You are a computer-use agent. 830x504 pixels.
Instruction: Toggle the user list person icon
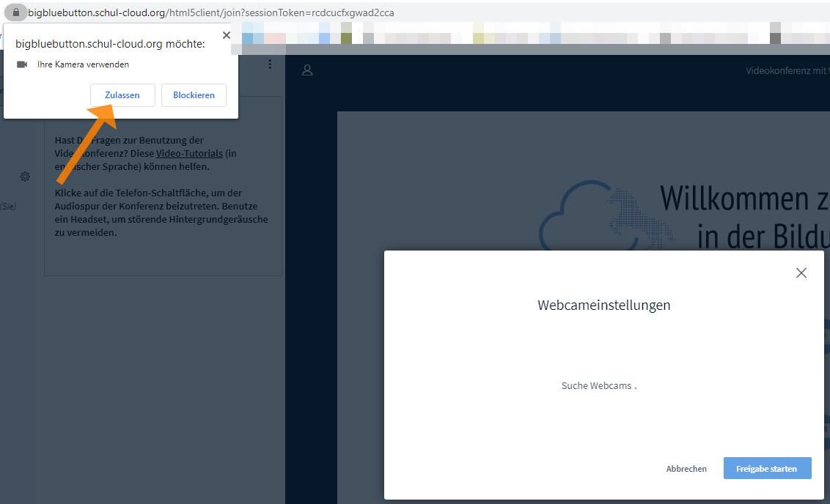click(x=307, y=70)
